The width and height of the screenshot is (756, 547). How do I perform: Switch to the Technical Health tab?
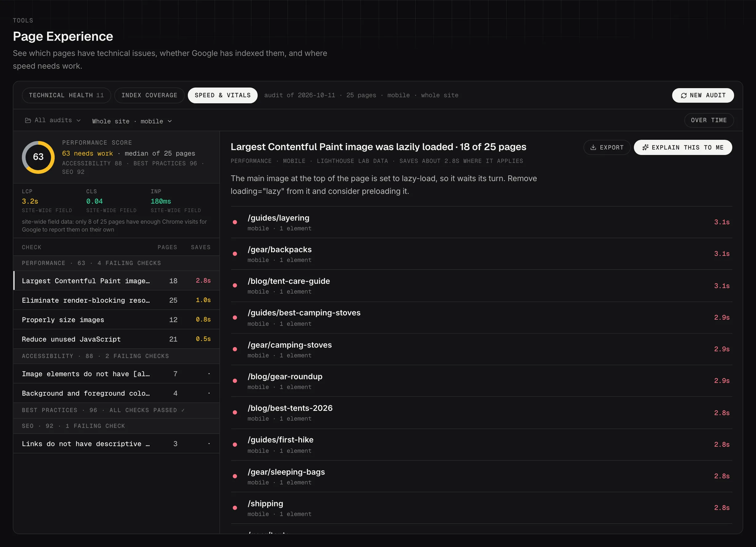tap(66, 95)
